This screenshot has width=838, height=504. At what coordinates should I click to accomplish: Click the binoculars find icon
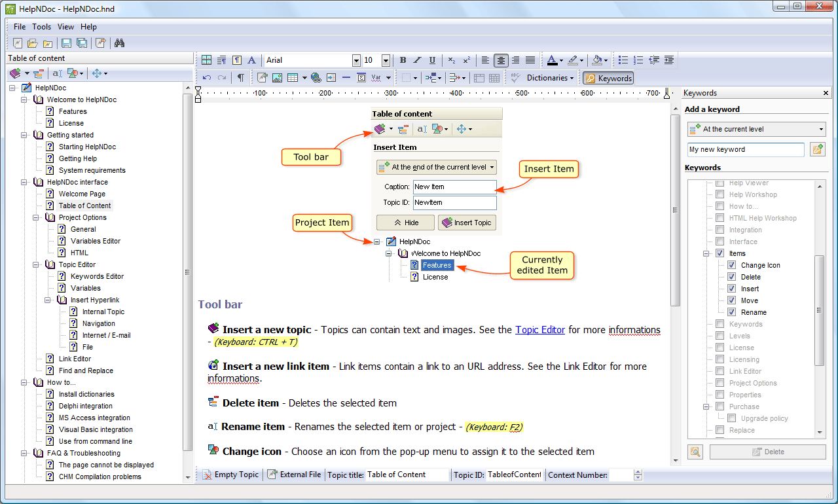point(119,43)
